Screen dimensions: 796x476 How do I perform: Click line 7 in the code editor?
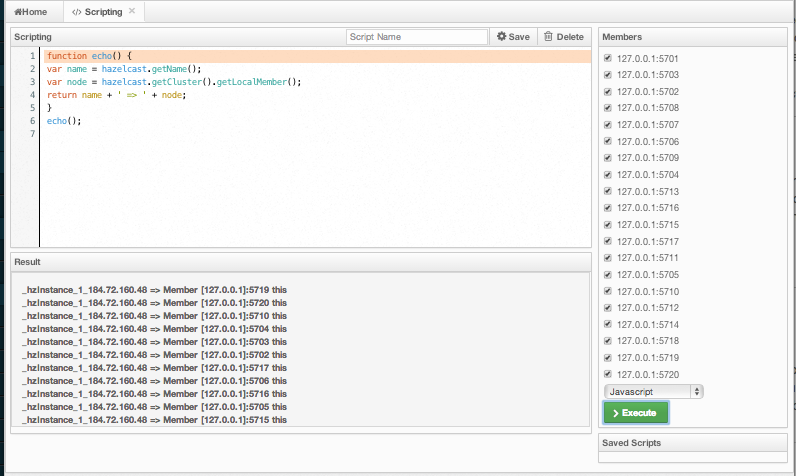[x=300, y=134]
